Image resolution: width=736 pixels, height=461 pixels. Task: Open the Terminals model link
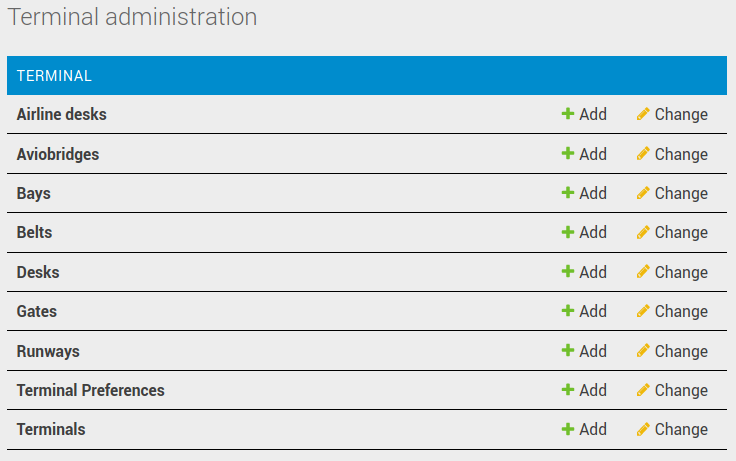pos(51,429)
